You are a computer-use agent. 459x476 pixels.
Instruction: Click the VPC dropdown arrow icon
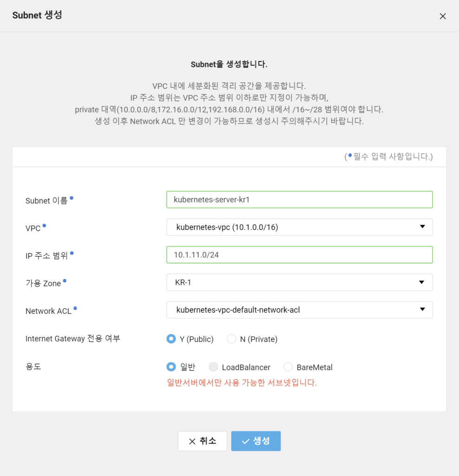click(422, 227)
